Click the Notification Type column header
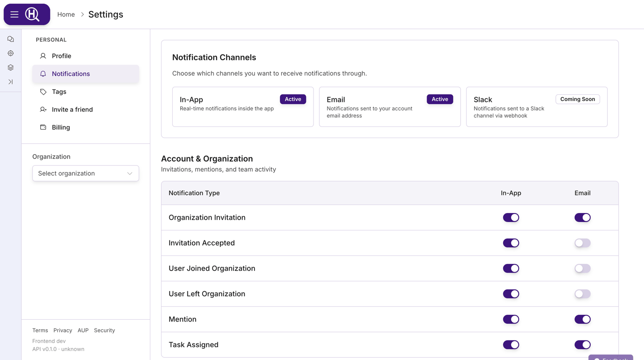644x360 pixels. tap(194, 193)
